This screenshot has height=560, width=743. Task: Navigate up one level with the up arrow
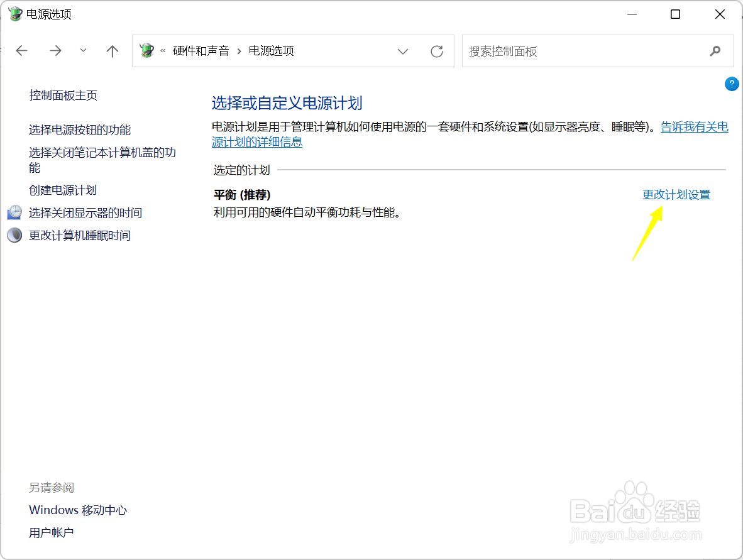point(112,51)
